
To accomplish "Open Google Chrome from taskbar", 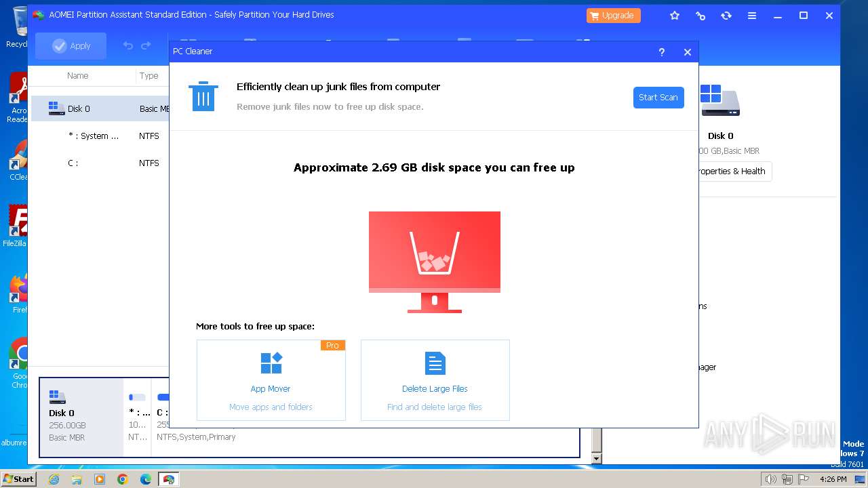I will click(x=123, y=479).
